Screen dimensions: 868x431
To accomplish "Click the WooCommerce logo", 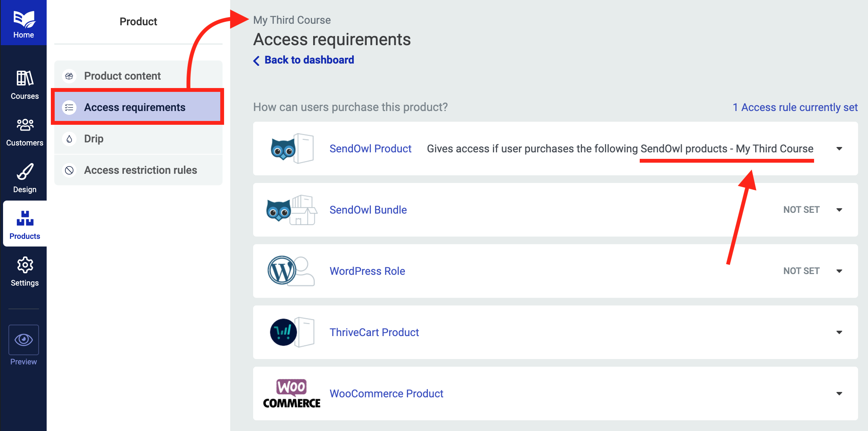I will (x=292, y=393).
